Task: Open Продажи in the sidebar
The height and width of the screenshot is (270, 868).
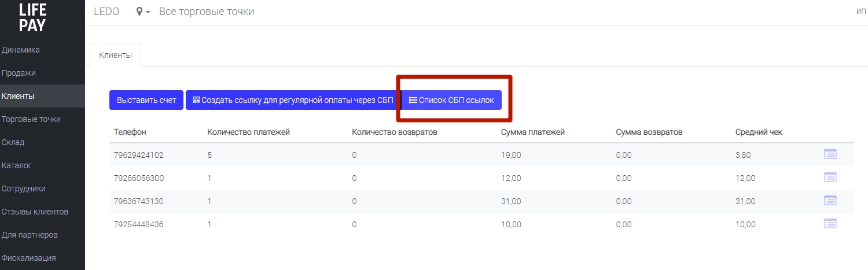Action: click(x=19, y=73)
